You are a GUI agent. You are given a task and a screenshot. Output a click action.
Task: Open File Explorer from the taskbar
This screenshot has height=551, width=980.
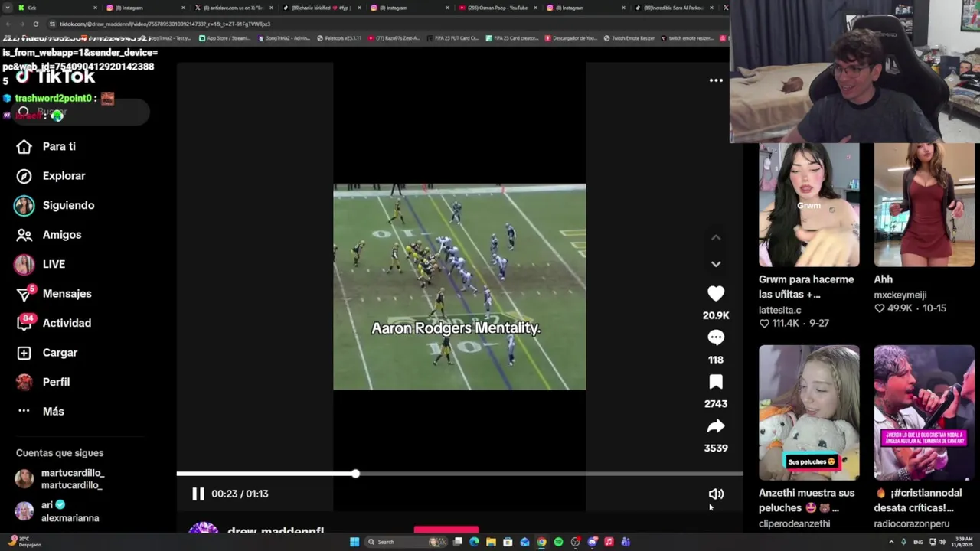point(491,542)
